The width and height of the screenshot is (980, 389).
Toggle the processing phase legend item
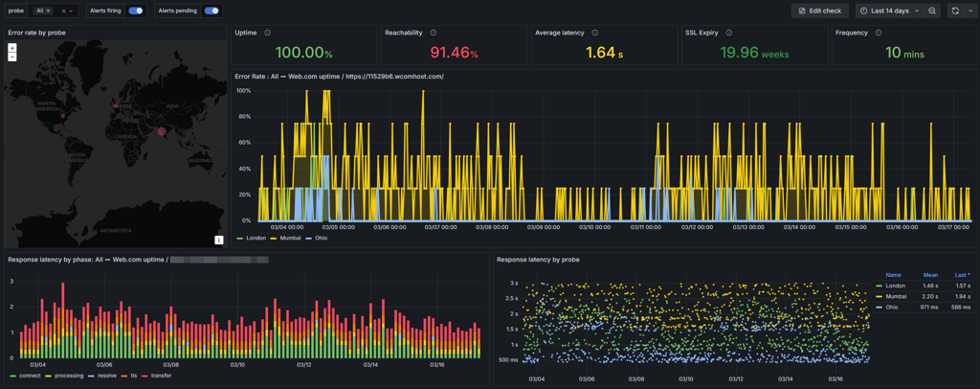pos(67,376)
